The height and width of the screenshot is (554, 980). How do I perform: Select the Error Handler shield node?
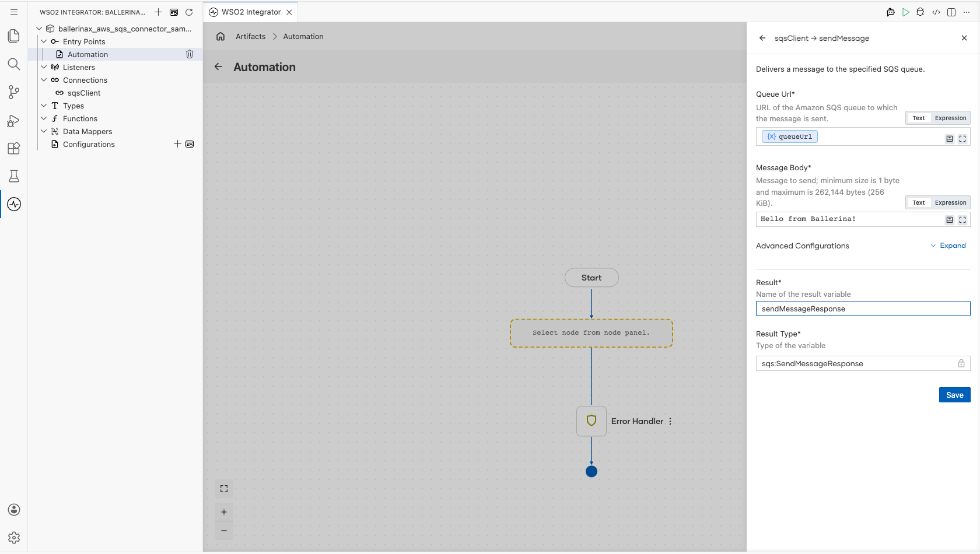coord(591,421)
